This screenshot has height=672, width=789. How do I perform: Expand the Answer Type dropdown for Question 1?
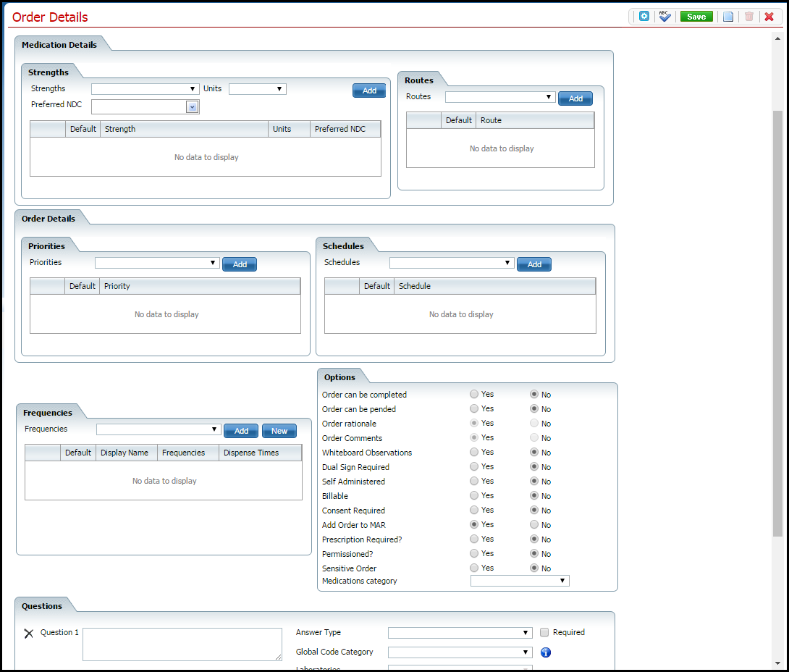[x=526, y=631]
